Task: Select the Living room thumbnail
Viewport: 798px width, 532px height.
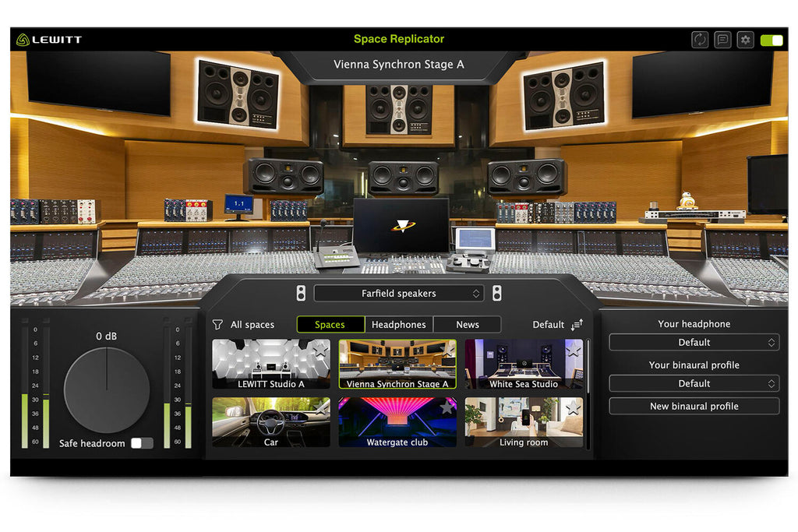Action: coord(524,422)
